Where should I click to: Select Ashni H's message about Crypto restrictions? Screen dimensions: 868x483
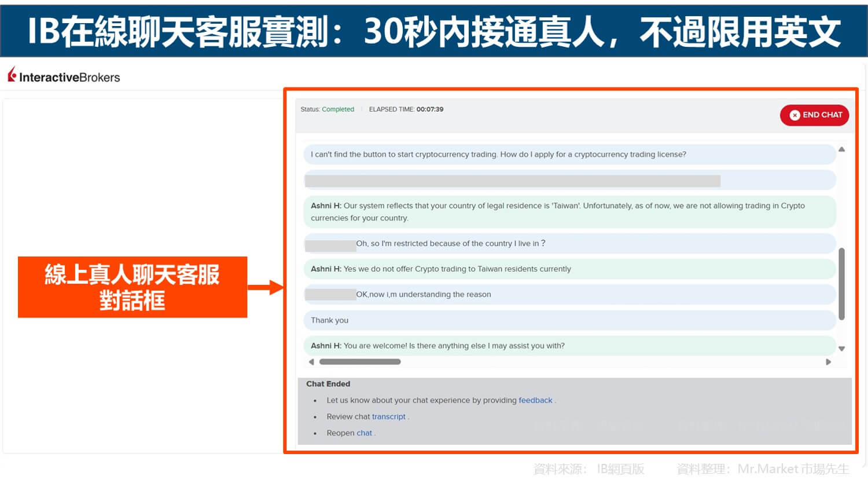567,211
